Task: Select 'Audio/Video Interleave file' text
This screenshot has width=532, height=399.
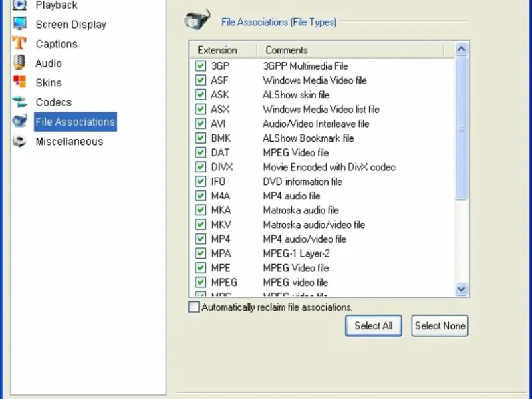Action: tap(316, 124)
